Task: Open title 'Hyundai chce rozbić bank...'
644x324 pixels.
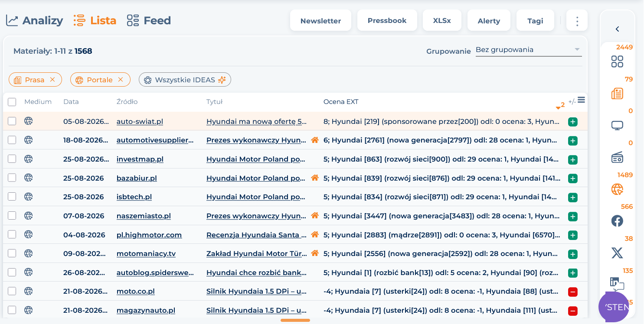Action: [x=257, y=273]
